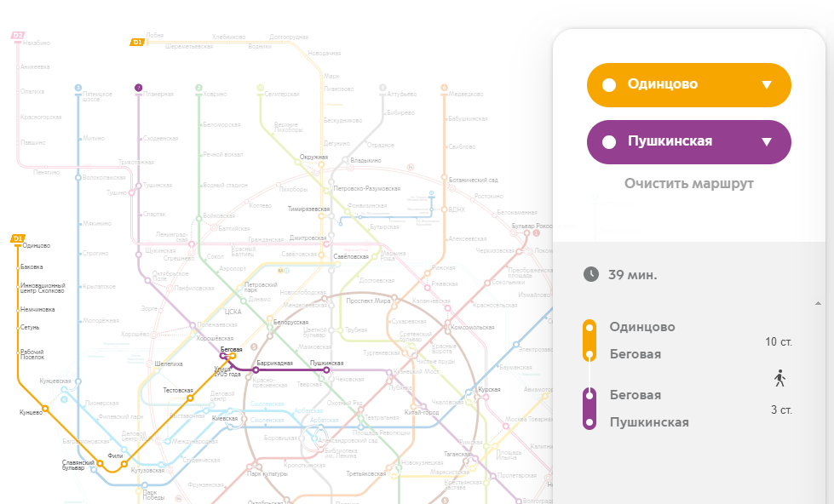
Task: Select Тестовская station on the orange route
Action: tap(190, 398)
